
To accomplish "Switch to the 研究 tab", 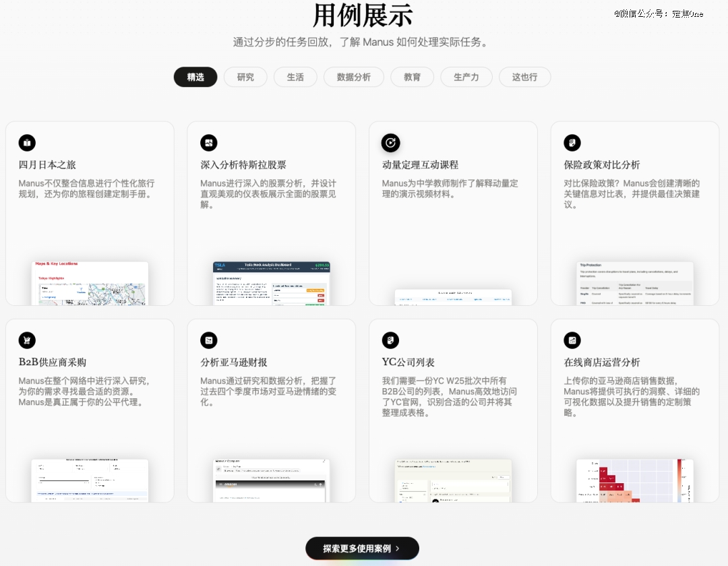I will click(245, 77).
